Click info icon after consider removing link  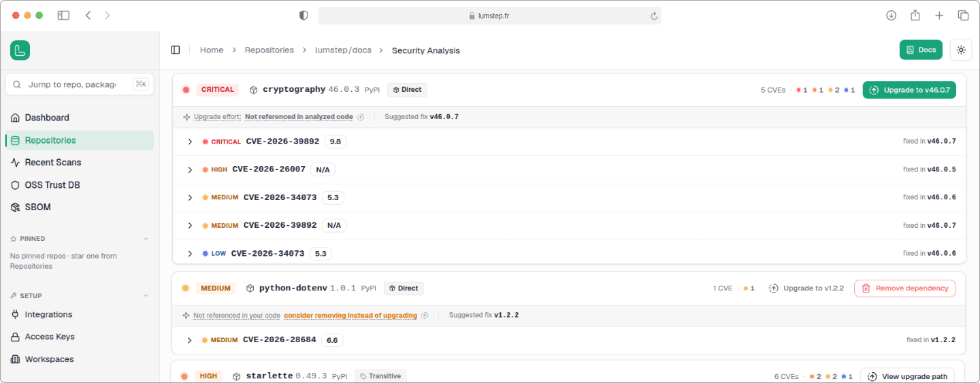425,315
